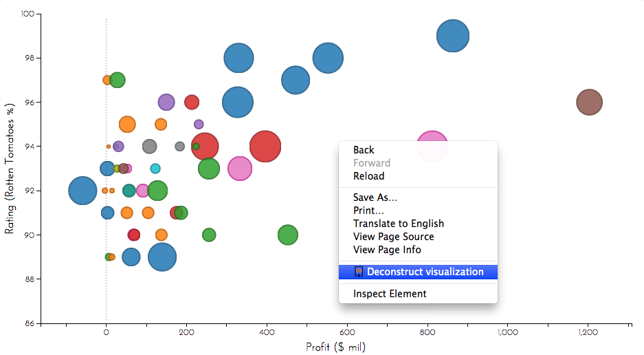Select the blue bubble near rating 99
Image resolution: width=644 pixels, height=355 pixels.
(x=452, y=36)
